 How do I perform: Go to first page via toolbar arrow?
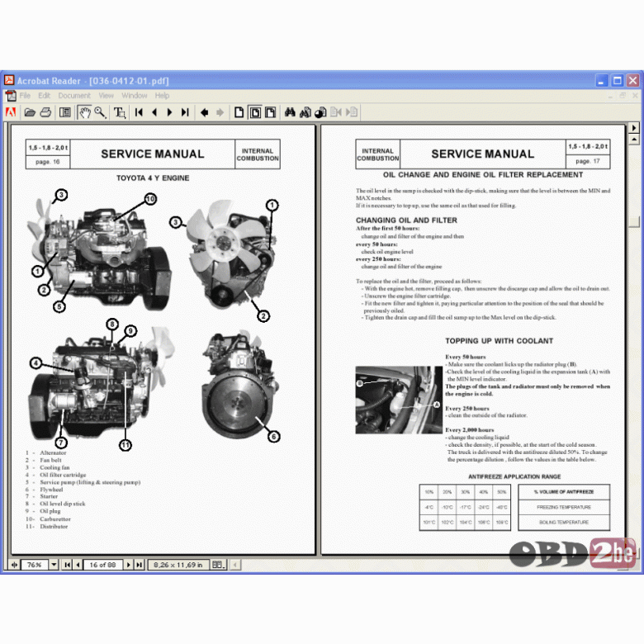click(140, 112)
